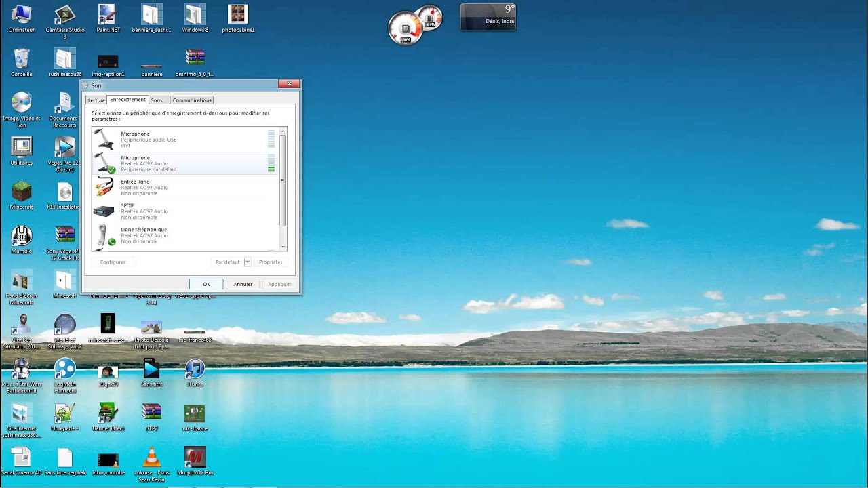
Task: Click the Configurer button
Action: point(113,262)
